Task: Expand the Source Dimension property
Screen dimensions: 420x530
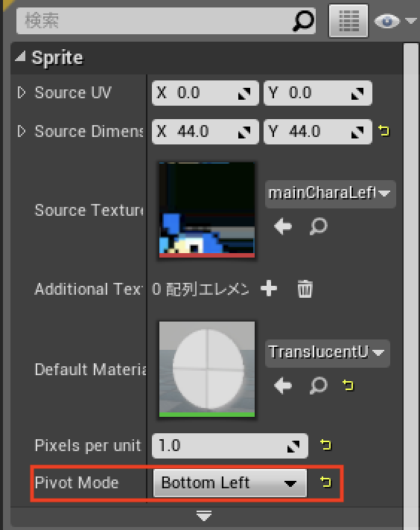Action: [x=22, y=131]
